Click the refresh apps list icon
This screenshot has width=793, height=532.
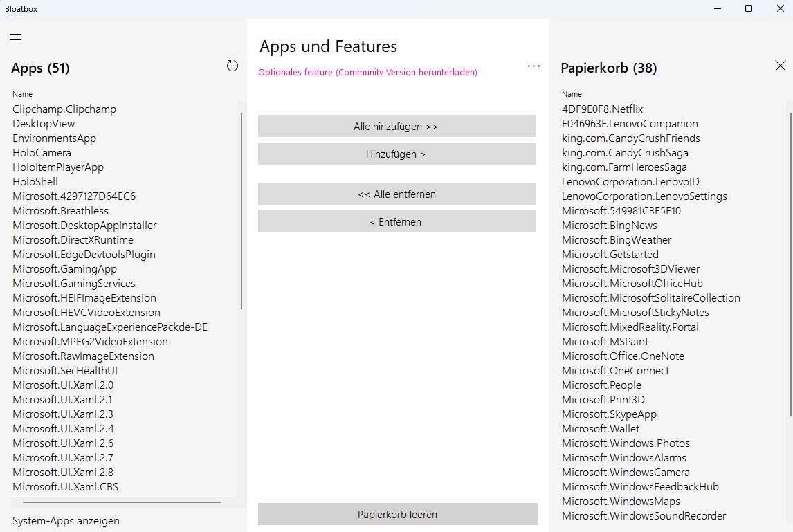tap(233, 66)
